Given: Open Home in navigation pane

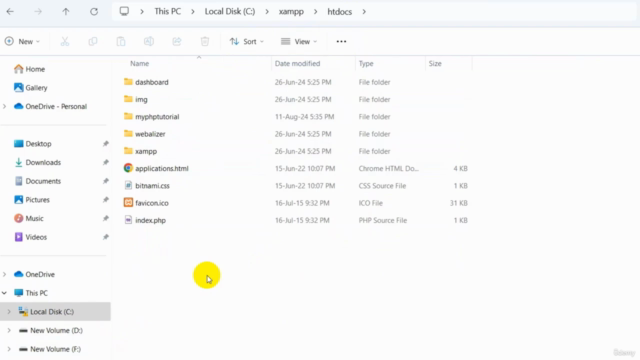Looking at the screenshot, I should [35, 69].
